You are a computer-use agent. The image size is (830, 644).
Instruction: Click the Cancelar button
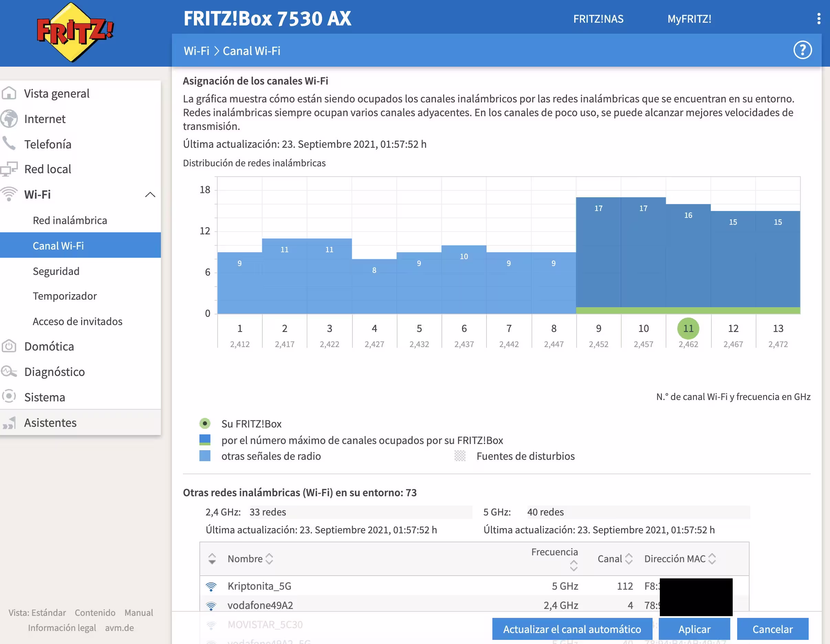click(x=773, y=629)
